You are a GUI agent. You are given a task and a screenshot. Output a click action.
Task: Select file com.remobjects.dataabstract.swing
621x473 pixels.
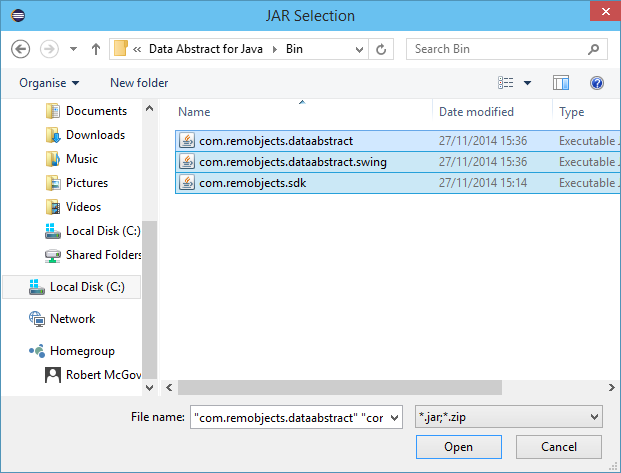398,162
